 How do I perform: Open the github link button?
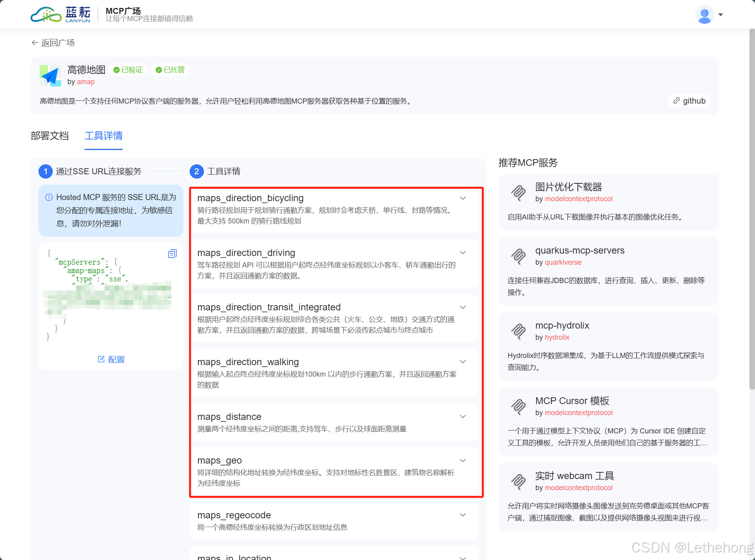click(689, 101)
